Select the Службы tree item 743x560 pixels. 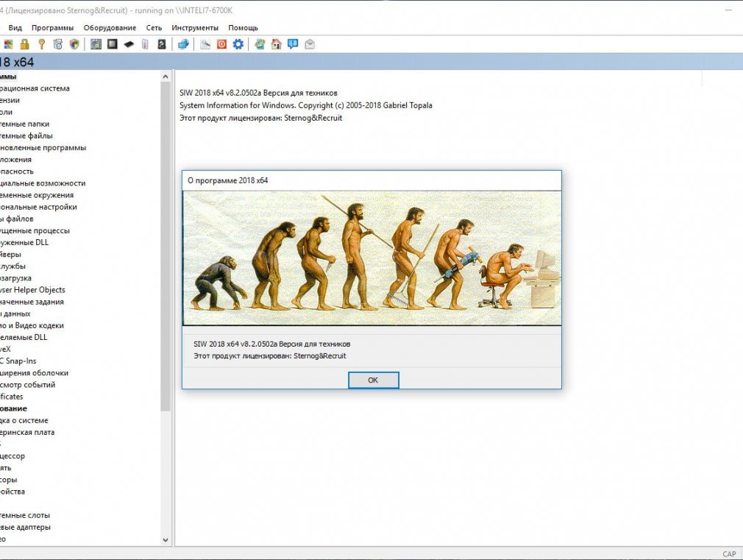13,266
